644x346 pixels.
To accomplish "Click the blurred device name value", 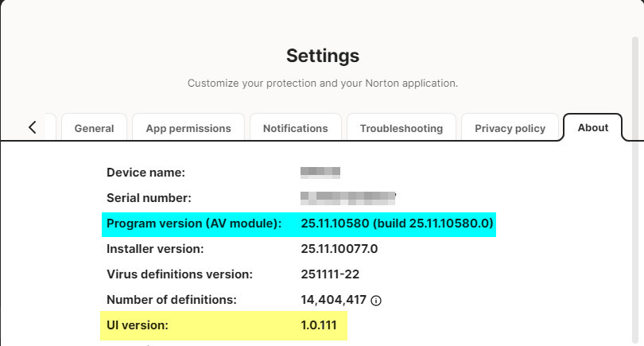I will tap(320, 172).
